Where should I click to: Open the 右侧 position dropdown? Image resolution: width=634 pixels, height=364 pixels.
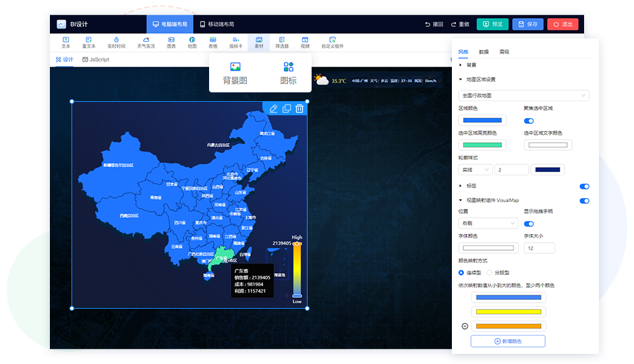click(x=488, y=223)
